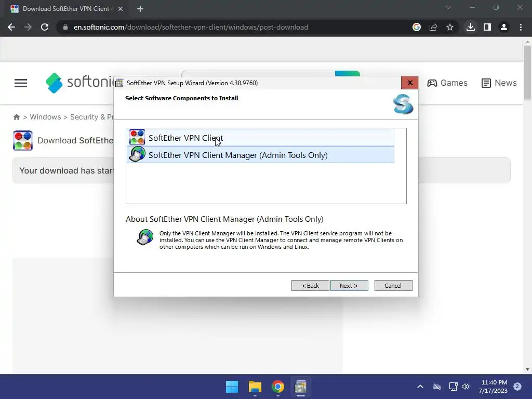The width and height of the screenshot is (532, 399).
Task: Click the SoftEther VPN Client colored-balls icon
Action: coord(137,137)
